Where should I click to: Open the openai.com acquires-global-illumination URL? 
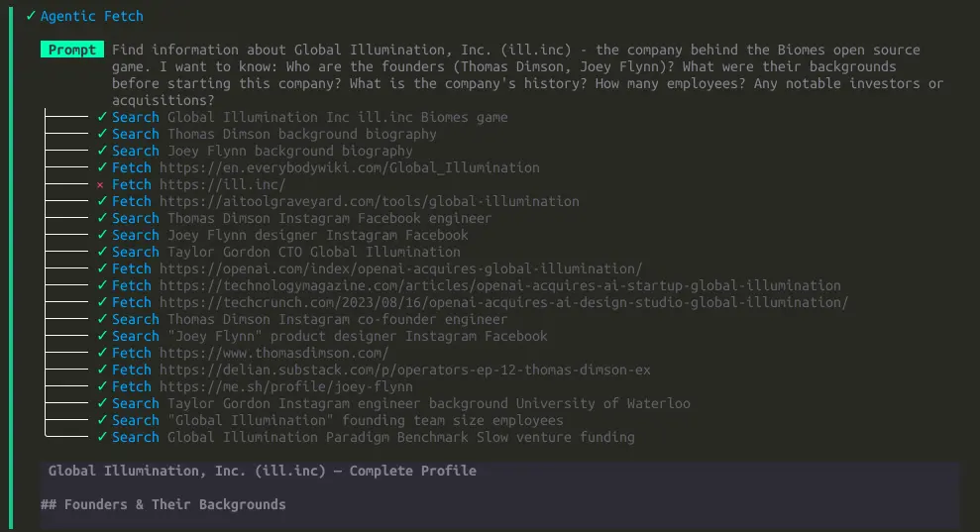tap(400, 268)
